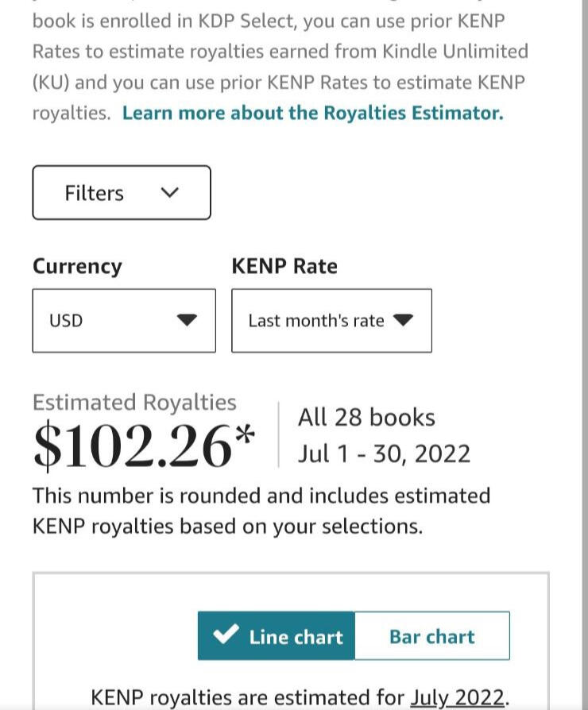Click the asterisk next to royalties amount
588x710 pixels.
(245, 434)
